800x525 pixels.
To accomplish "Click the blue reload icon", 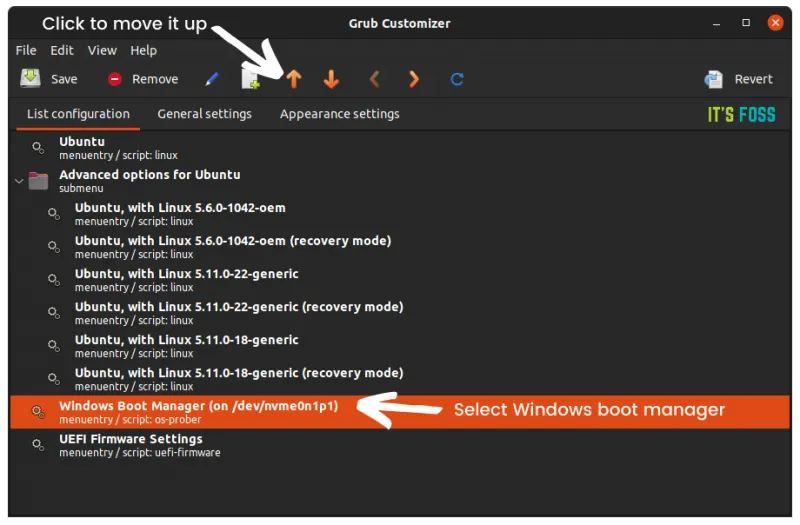I will pyautogui.click(x=457, y=80).
